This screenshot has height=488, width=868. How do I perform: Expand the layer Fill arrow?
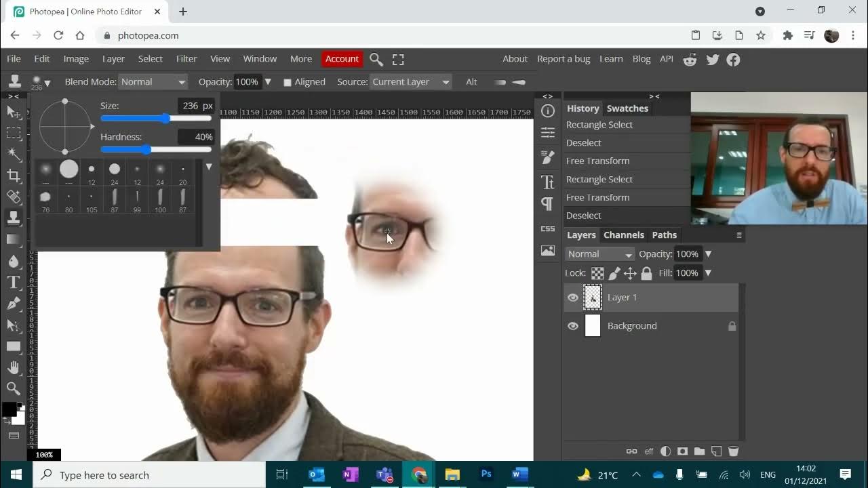pyautogui.click(x=708, y=273)
